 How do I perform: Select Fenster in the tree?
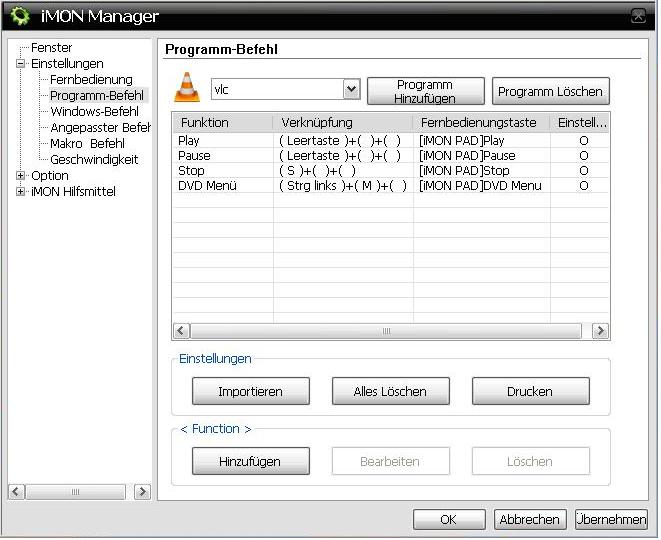point(51,48)
